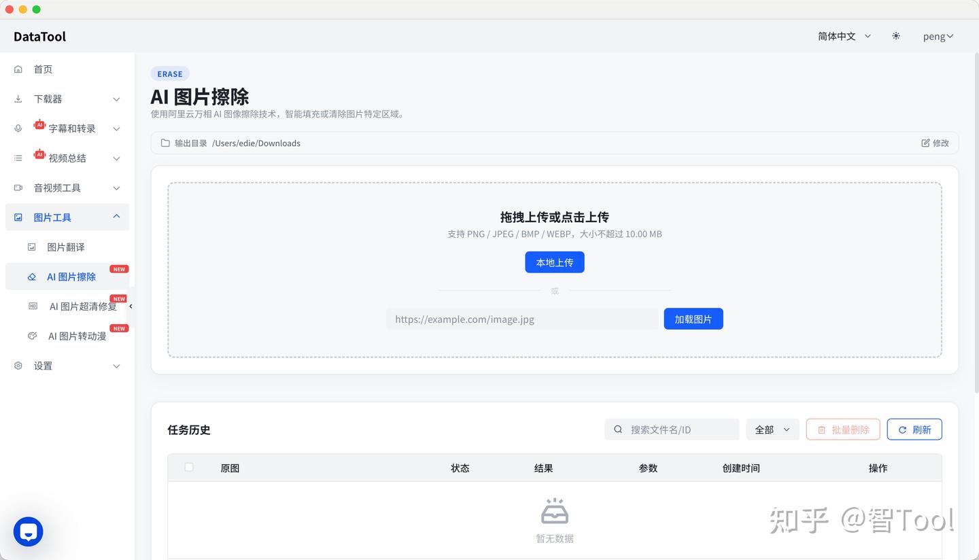Click the search magnifier icon in task history

618,430
